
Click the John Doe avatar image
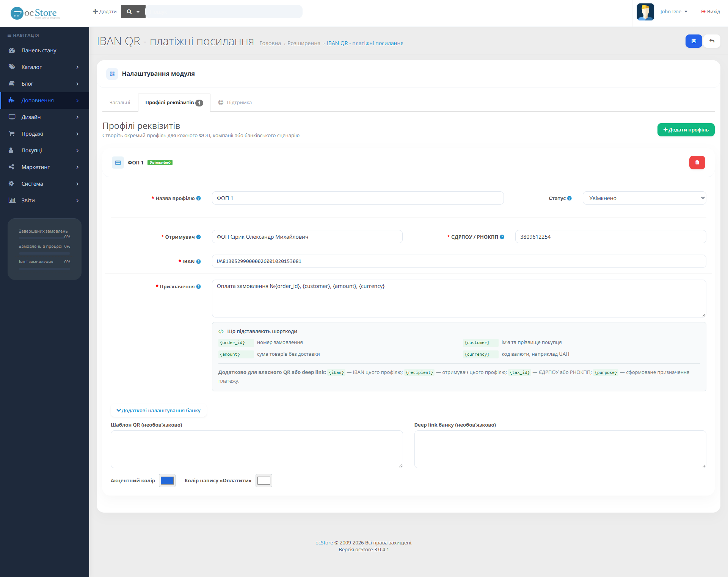645,12
